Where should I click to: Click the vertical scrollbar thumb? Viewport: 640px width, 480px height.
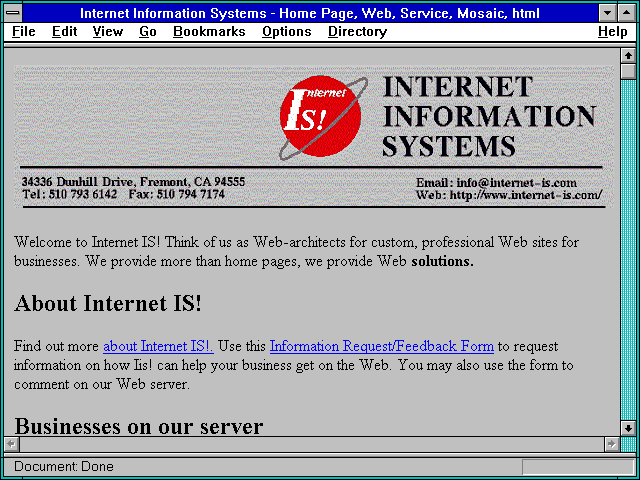coord(628,71)
